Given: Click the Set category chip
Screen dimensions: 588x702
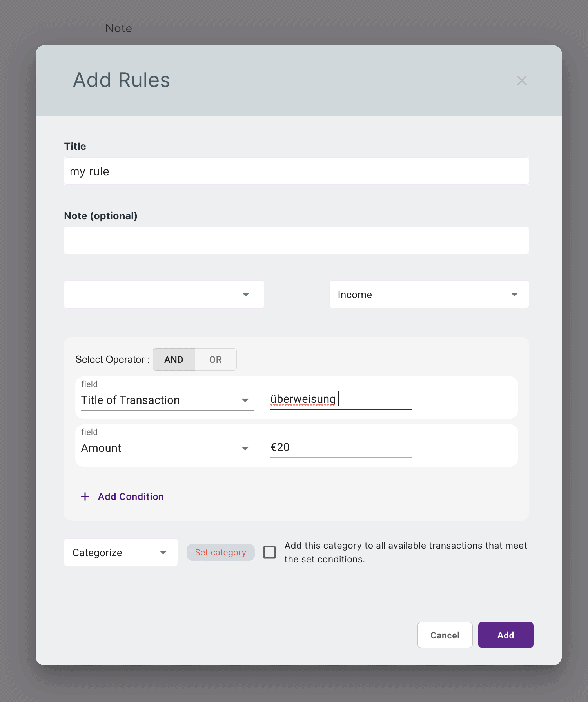Looking at the screenshot, I should coord(220,552).
